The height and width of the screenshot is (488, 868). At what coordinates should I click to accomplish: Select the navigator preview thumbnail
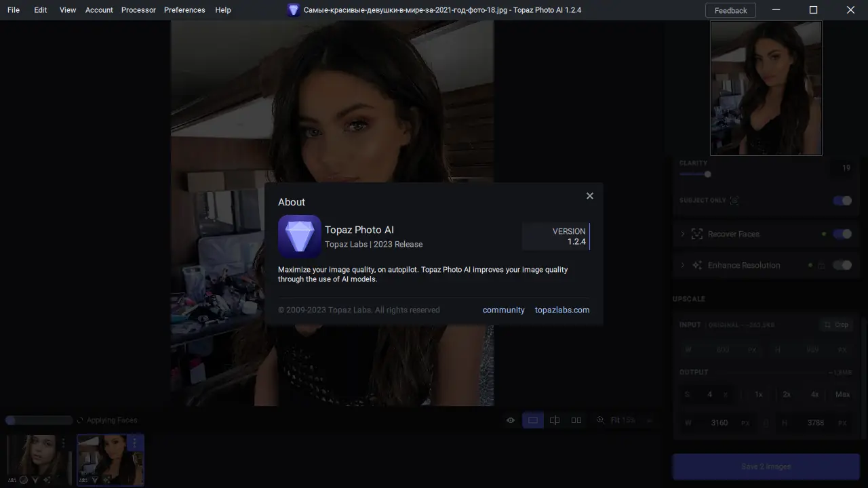click(766, 88)
